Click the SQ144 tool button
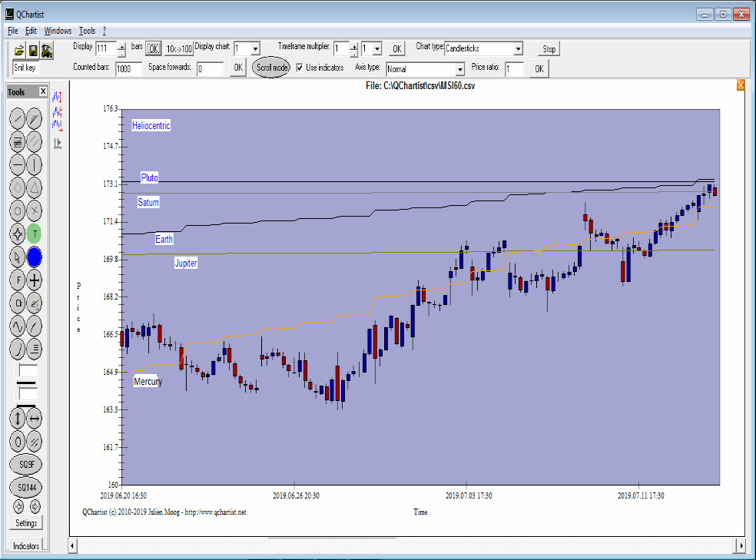 pyautogui.click(x=26, y=488)
